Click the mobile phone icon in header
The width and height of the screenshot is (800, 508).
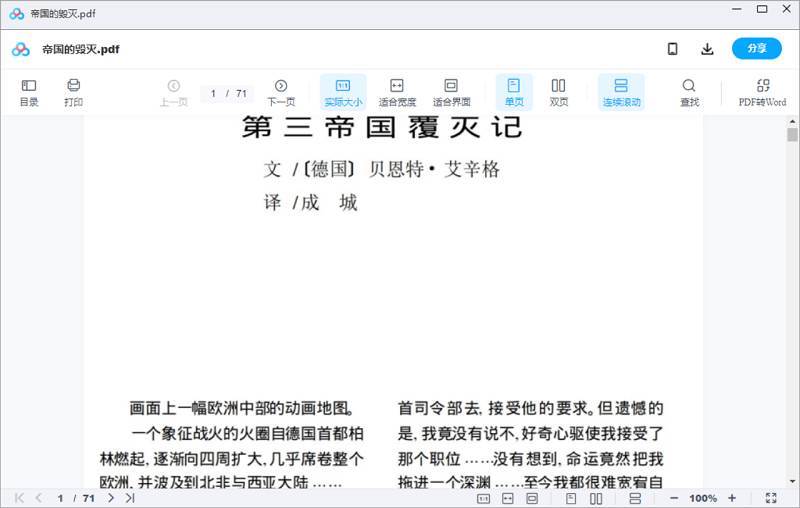tap(673, 49)
